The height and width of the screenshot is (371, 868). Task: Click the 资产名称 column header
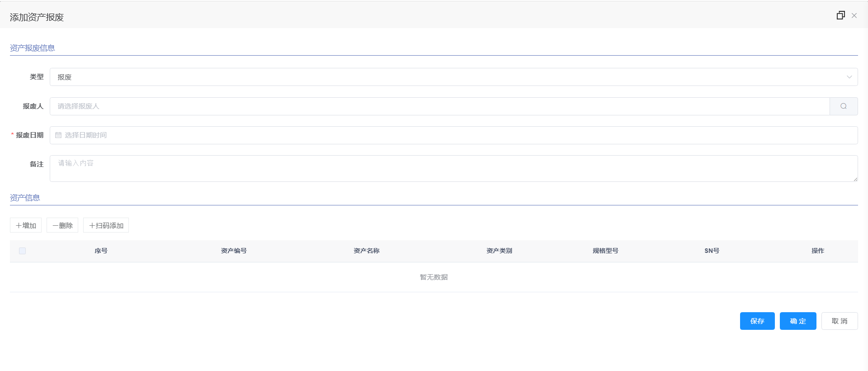[367, 251]
